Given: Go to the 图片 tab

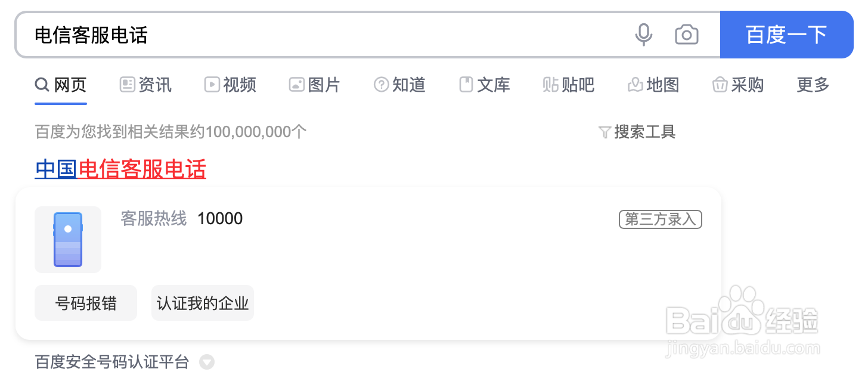Looking at the screenshot, I should [x=314, y=85].
